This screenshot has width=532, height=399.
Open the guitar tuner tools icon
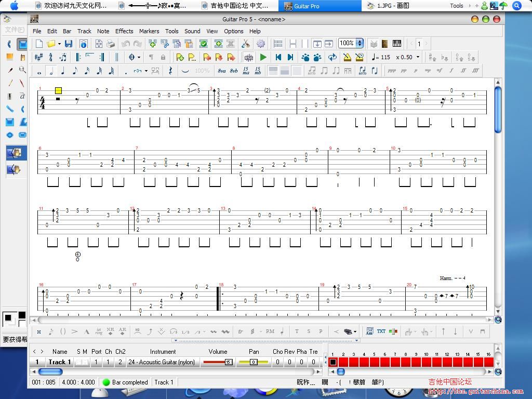245,44
